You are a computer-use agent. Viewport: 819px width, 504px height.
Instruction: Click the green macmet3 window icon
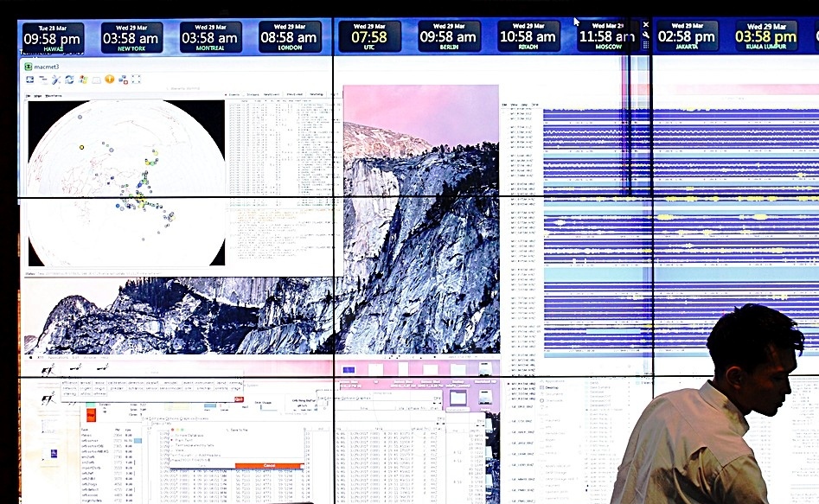click(x=28, y=67)
